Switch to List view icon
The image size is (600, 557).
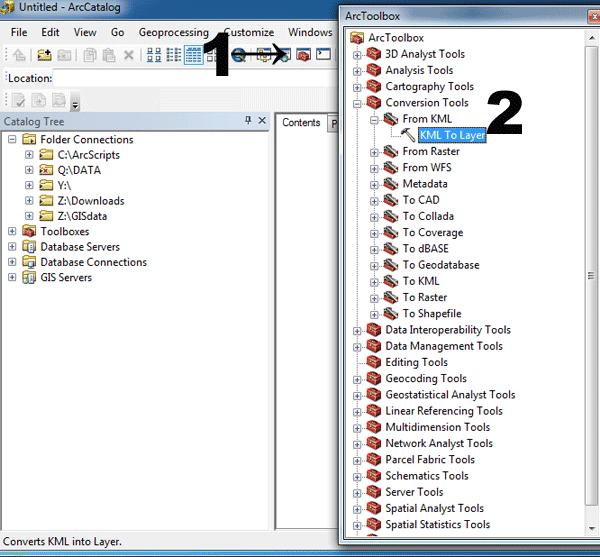pos(173,55)
